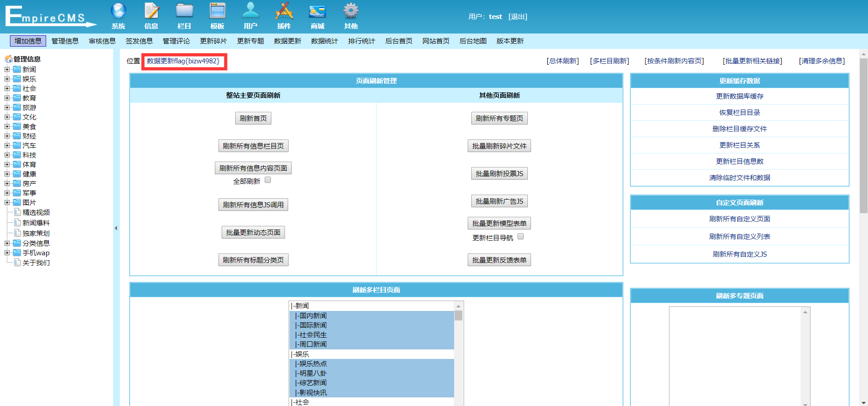Click 刷新所有自定义页面 link
Image resolution: width=868 pixels, height=406 pixels.
740,219
